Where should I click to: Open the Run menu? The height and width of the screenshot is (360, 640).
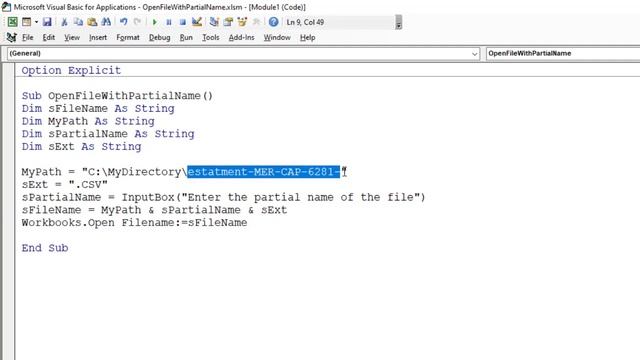[186, 38]
